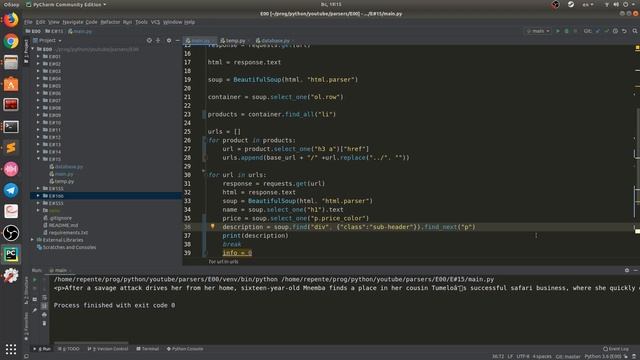The height and width of the screenshot is (360, 640).
Task: Toggle the vertical Project tool window button
Action: click(27, 50)
